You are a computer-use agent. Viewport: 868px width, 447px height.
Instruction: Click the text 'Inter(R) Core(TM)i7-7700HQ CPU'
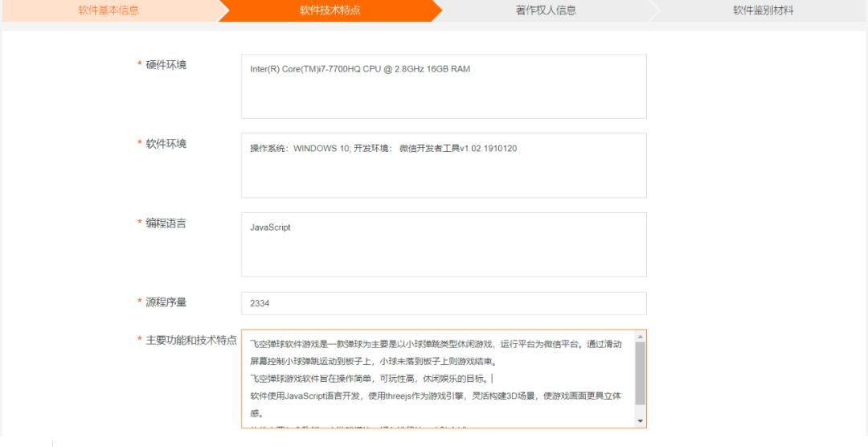pyautogui.click(x=316, y=69)
